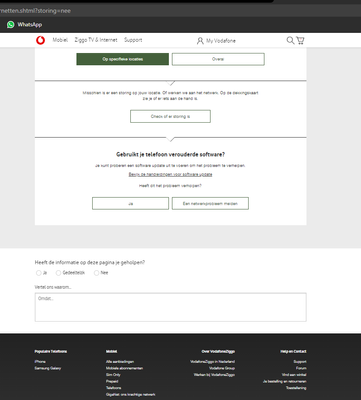361x400 pixels.
Task: Open 'Vodafone Group' footer link
Action: [222, 368]
